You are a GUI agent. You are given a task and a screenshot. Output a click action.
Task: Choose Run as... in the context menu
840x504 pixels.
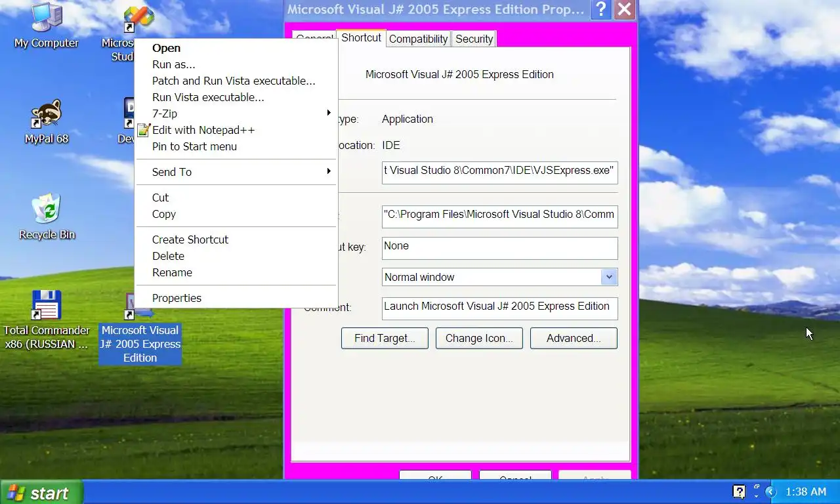click(236, 64)
